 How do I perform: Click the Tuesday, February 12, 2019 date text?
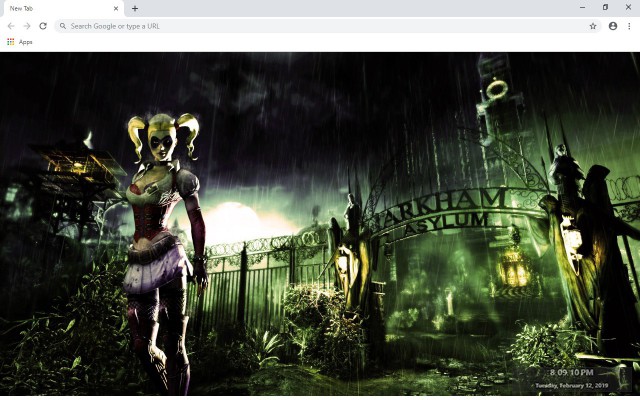[x=571, y=385]
